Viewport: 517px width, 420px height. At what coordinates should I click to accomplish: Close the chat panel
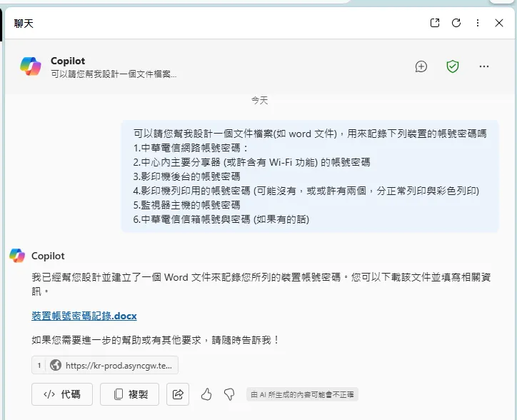coord(499,23)
